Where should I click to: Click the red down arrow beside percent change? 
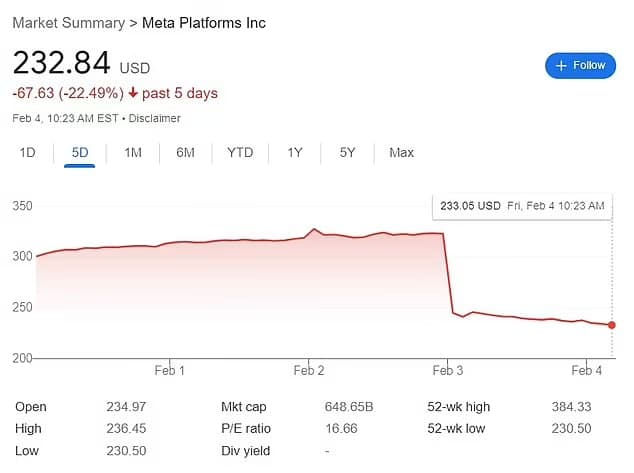coord(132,93)
